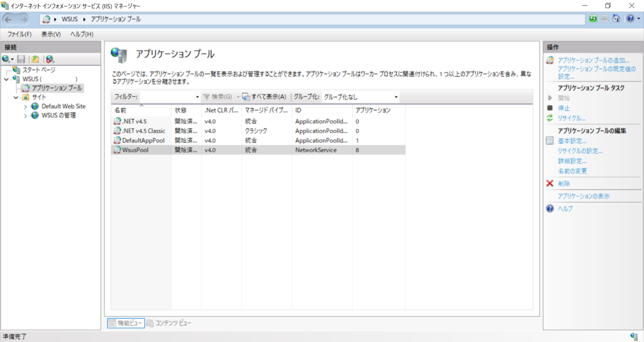Click the up one level folder icon
Image resolution: width=644 pixels, height=342 pixels.
click(x=35, y=59)
